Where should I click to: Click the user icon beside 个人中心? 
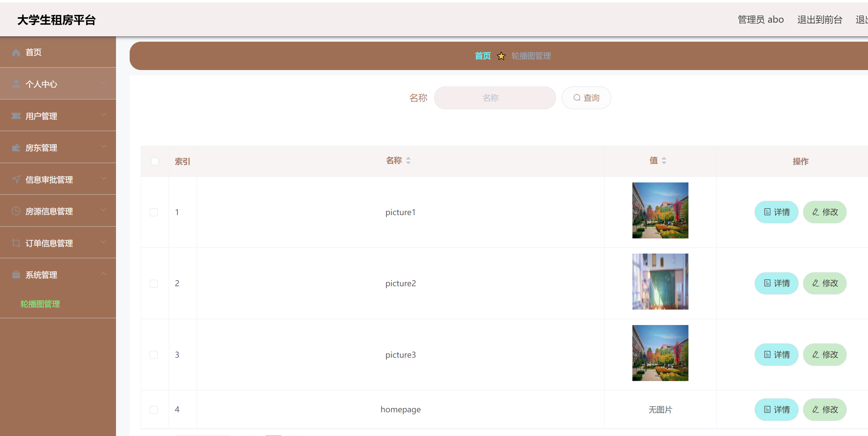click(x=16, y=84)
